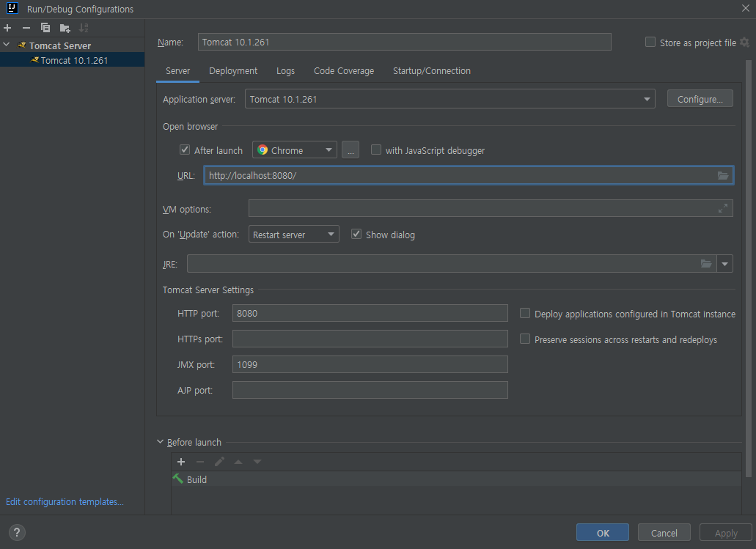Click the AJP port field
Viewport: 756px width, 549px height.
[370, 390]
